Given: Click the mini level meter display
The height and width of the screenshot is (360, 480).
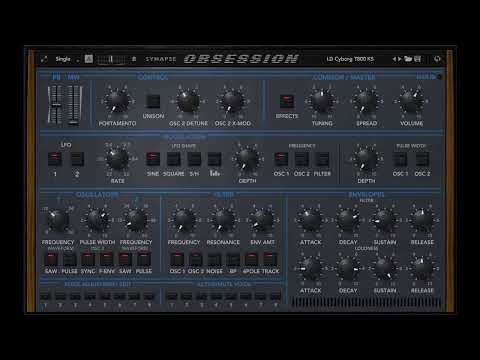Looking at the screenshot, I should [x=112, y=59].
